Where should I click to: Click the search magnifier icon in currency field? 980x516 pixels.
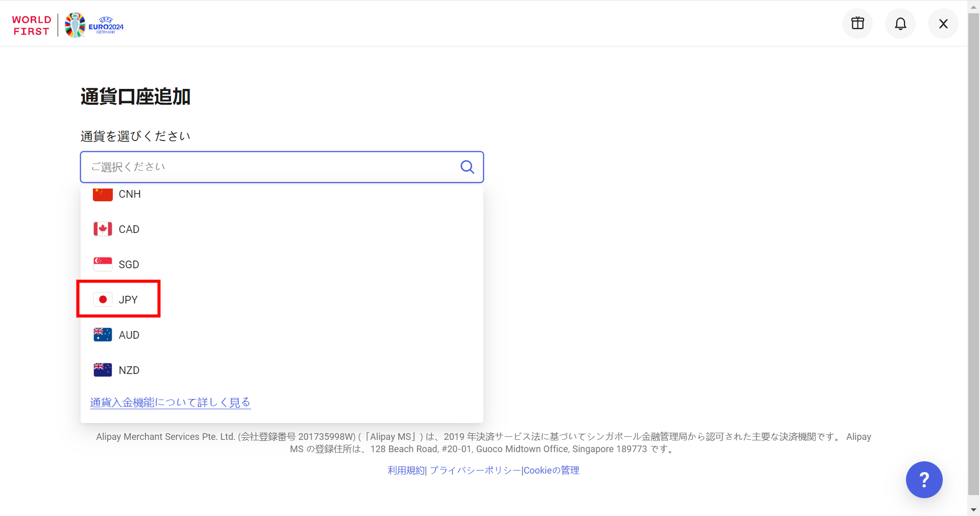467,167
